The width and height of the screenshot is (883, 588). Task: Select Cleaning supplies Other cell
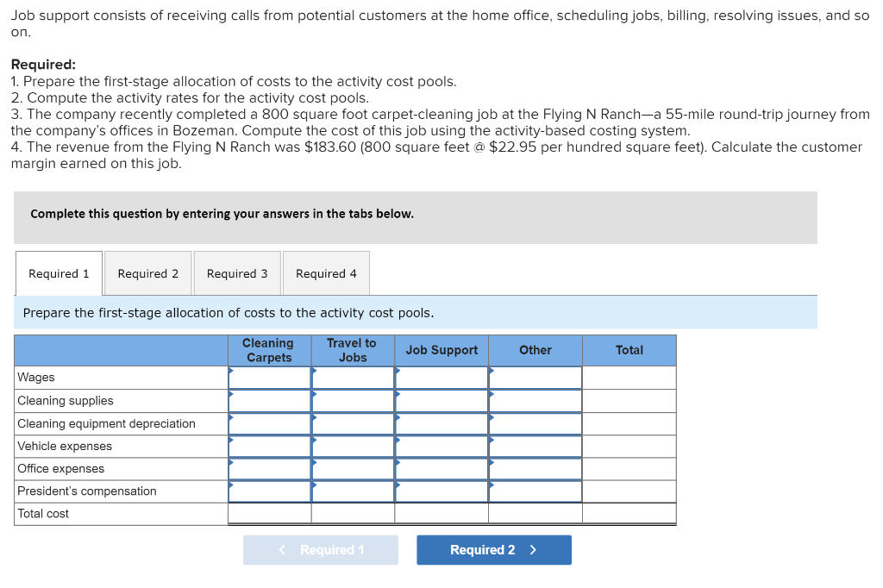pos(535,400)
